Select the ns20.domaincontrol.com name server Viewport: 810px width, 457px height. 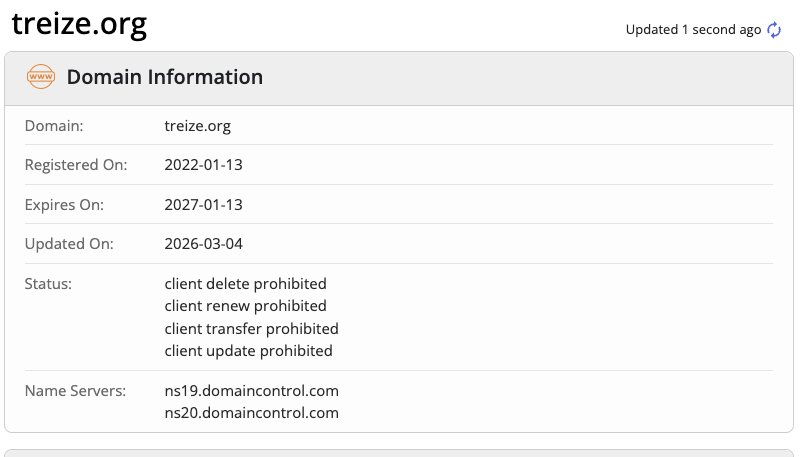point(251,412)
